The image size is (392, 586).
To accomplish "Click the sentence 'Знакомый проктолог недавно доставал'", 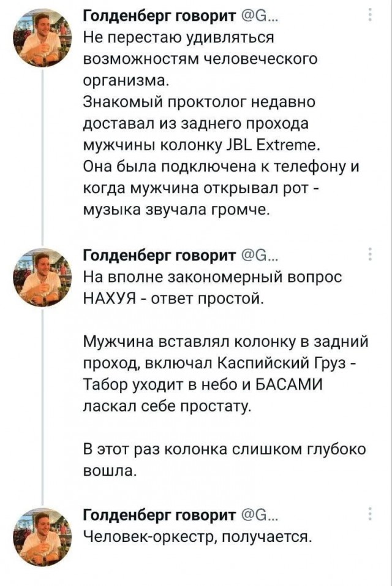I will click(x=202, y=101).
